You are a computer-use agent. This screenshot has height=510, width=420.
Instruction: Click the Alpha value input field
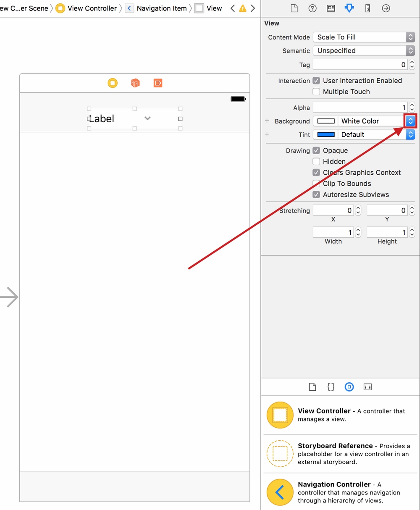tap(360, 108)
